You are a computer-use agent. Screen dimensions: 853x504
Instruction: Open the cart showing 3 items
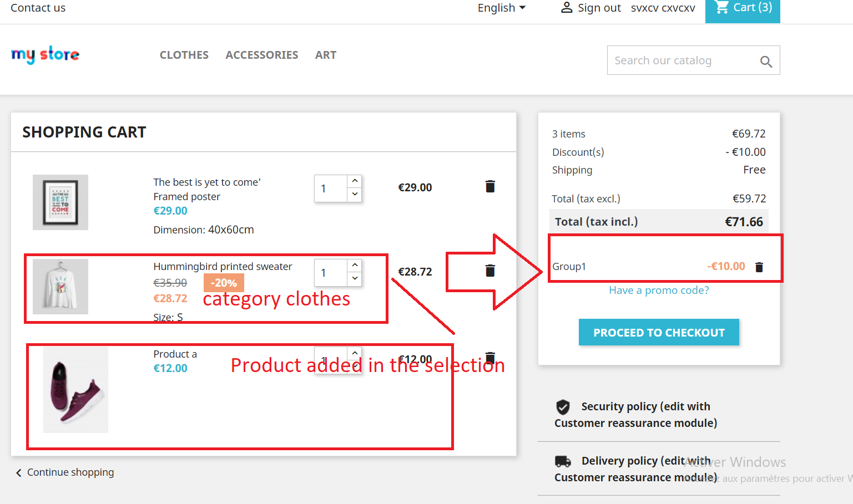[743, 8]
